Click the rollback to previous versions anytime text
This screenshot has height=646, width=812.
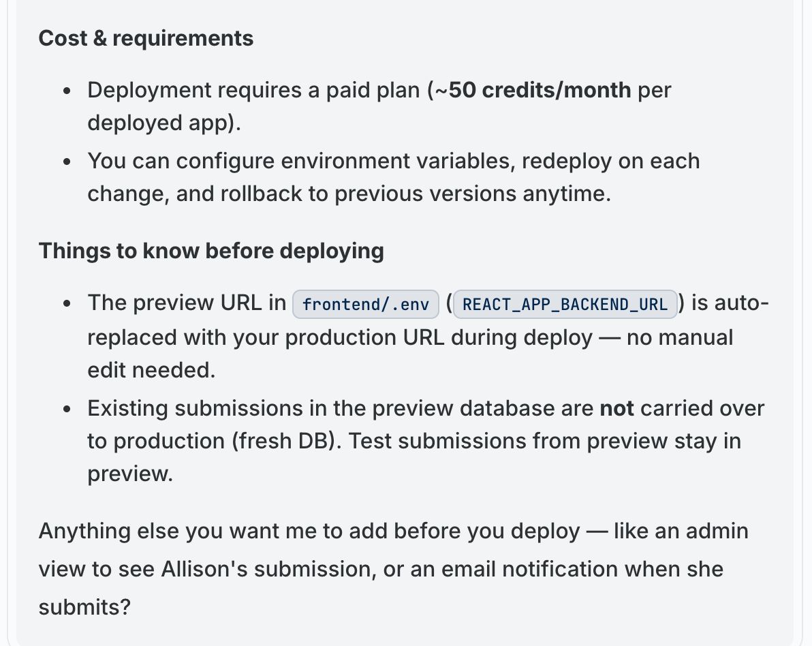(416, 194)
